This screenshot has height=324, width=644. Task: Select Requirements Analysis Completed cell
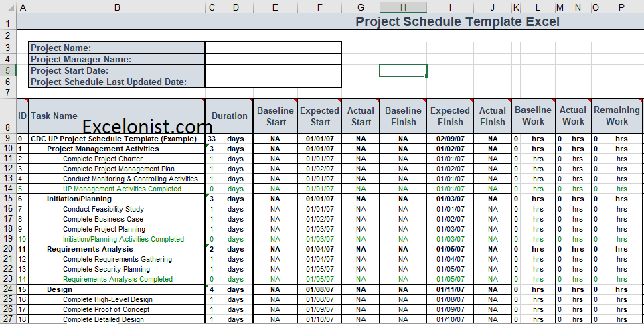pos(117,279)
